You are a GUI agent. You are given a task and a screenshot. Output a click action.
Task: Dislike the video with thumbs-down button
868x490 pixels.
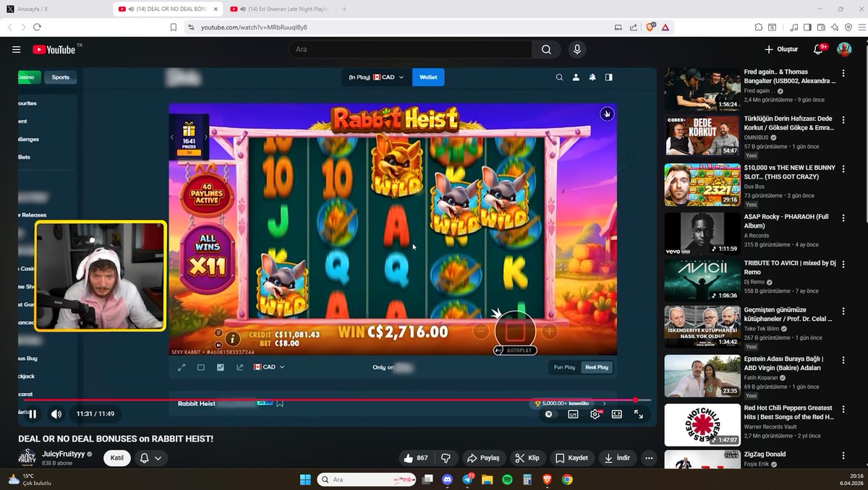point(446,458)
